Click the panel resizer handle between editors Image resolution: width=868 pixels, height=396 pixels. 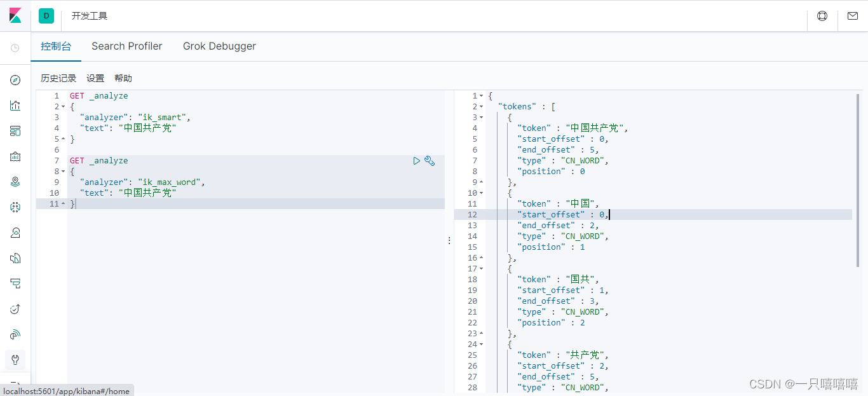tap(449, 241)
